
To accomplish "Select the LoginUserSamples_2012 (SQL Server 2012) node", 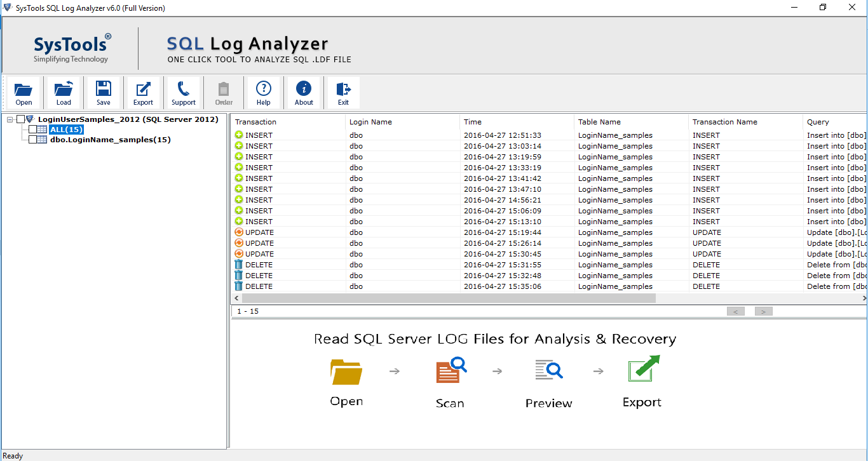I will point(128,119).
